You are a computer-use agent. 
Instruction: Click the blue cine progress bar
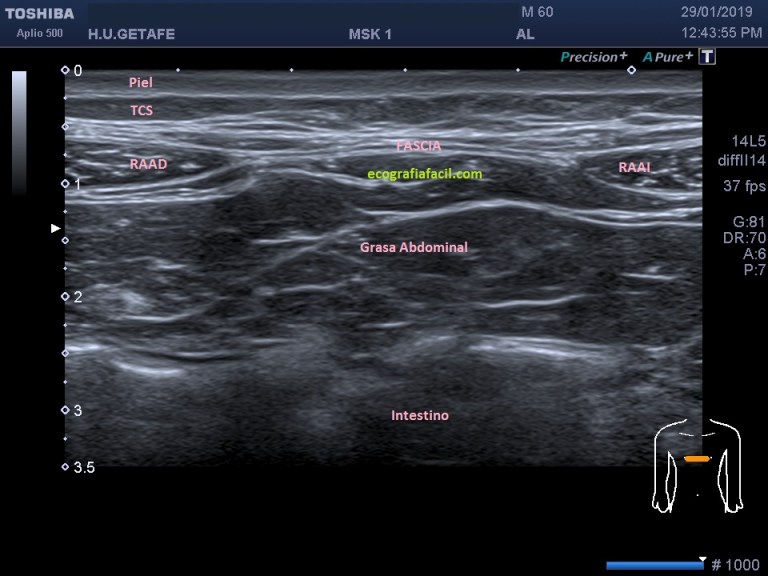coord(655,566)
